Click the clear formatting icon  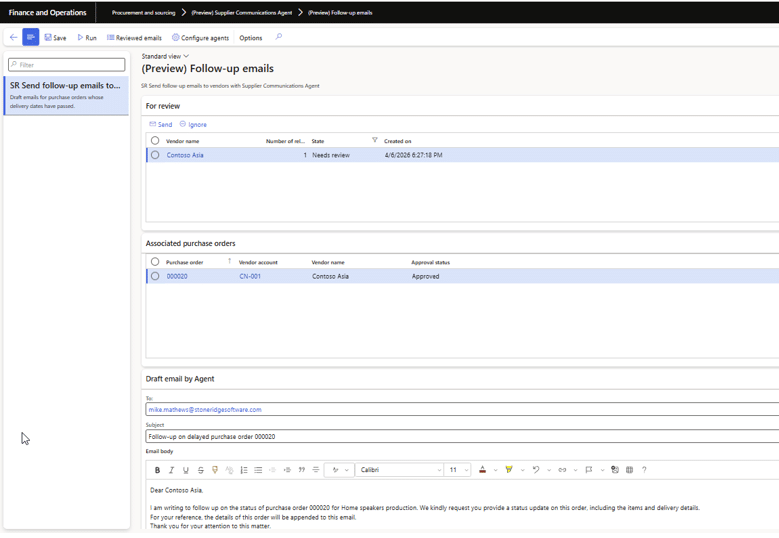click(x=229, y=470)
